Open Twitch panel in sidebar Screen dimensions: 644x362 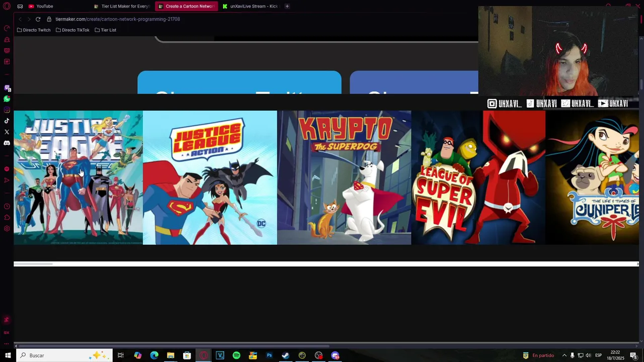[7, 88]
